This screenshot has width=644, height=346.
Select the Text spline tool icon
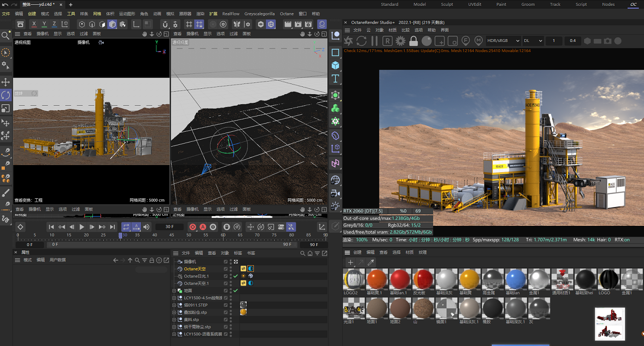tap(336, 78)
